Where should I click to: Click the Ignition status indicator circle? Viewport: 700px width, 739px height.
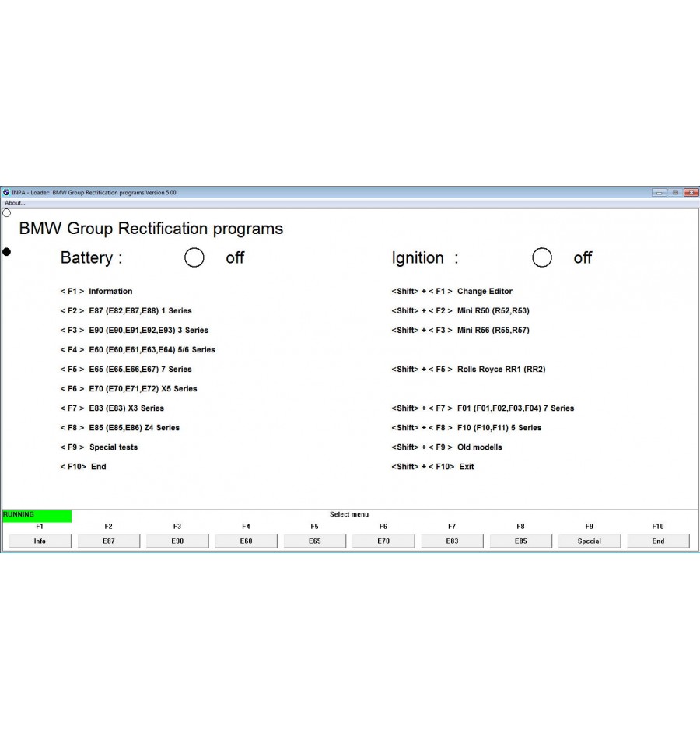[x=542, y=257]
